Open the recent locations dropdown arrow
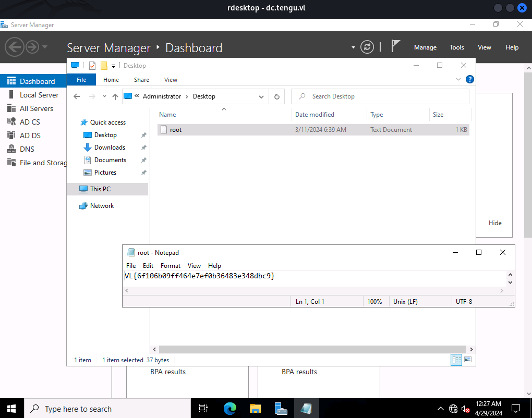The width and height of the screenshot is (532, 418). (x=104, y=96)
